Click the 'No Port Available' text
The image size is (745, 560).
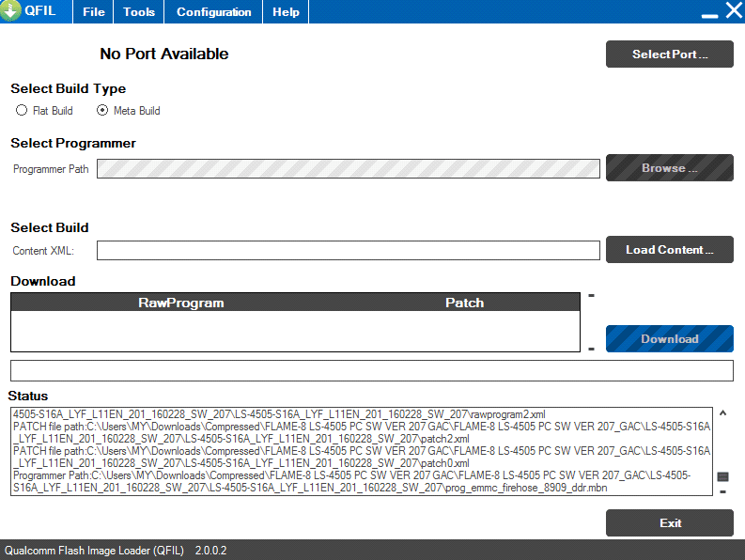click(163, 54)
